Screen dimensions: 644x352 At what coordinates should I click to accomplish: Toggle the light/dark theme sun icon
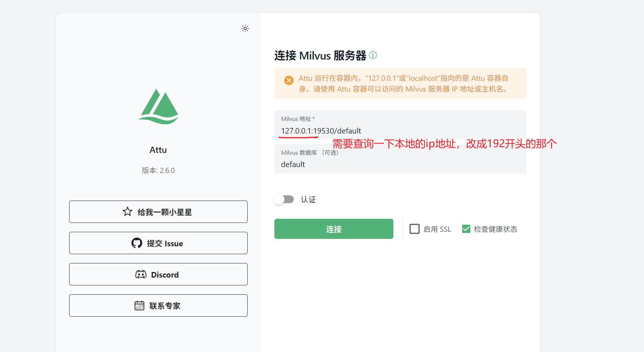click(245, 28)
